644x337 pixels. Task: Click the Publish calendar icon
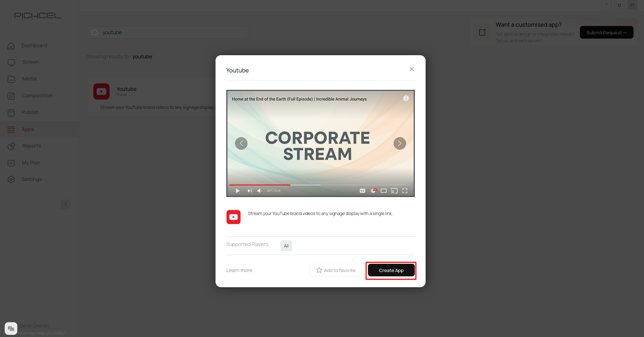click(x=11, y=112)
